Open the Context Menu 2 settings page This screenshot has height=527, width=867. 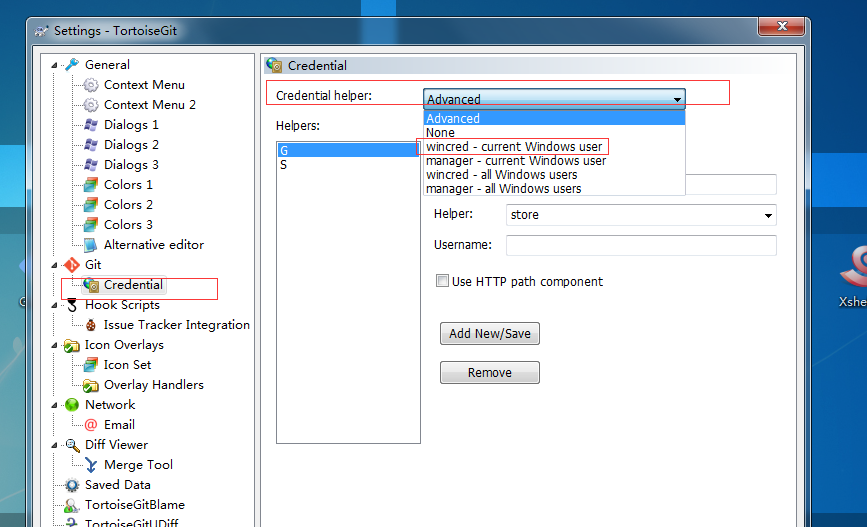[149, 105]
